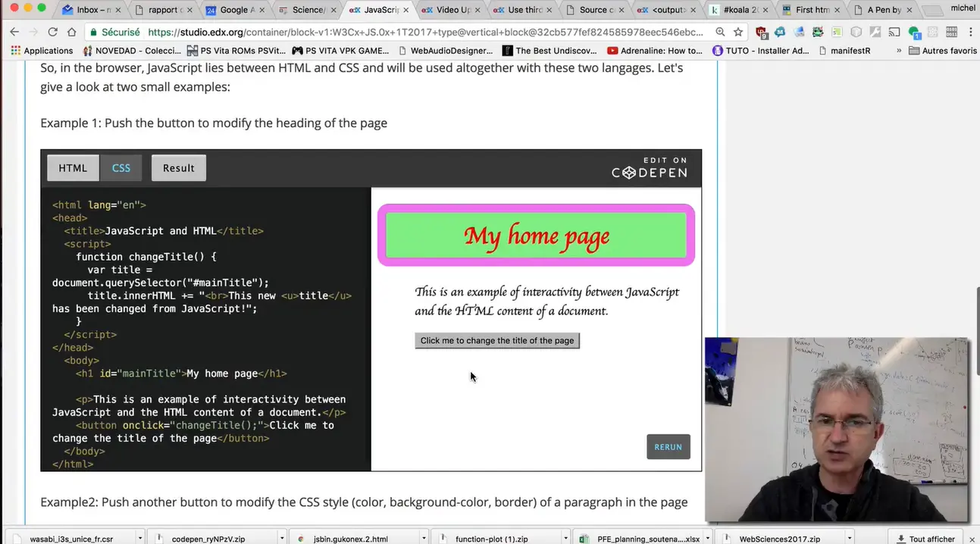The image size is (980, 544).
Task: Click the RERUN button in the pen
Action: pos(668,447)
